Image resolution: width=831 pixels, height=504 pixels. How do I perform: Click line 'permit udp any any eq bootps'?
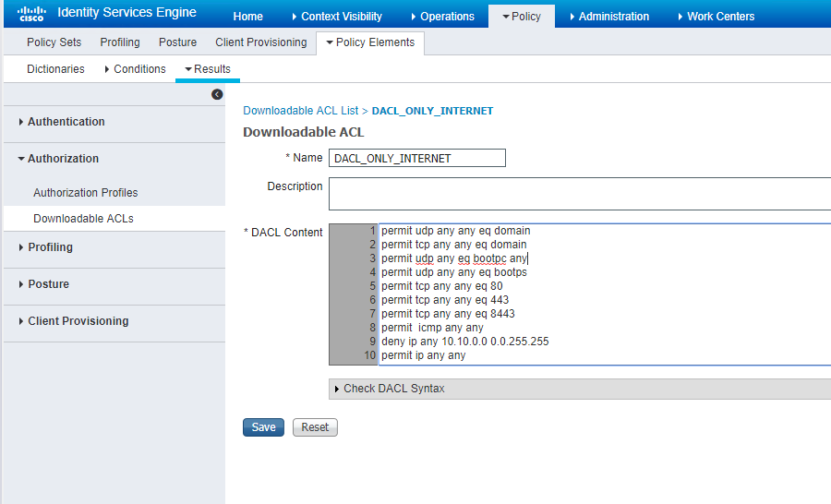pyautogui.click(x=453, y=272)
